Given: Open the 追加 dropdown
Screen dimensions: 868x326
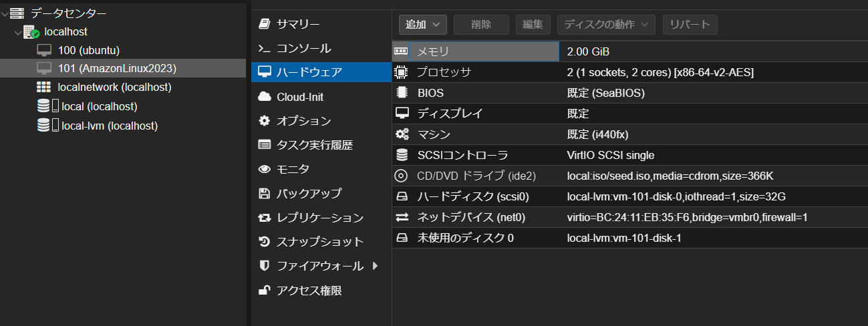Looking at the screenshot, I should tap(423, 25).
